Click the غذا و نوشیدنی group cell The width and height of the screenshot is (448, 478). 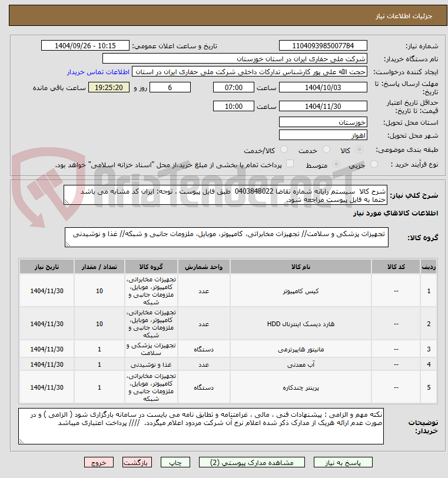pos(151,364)
